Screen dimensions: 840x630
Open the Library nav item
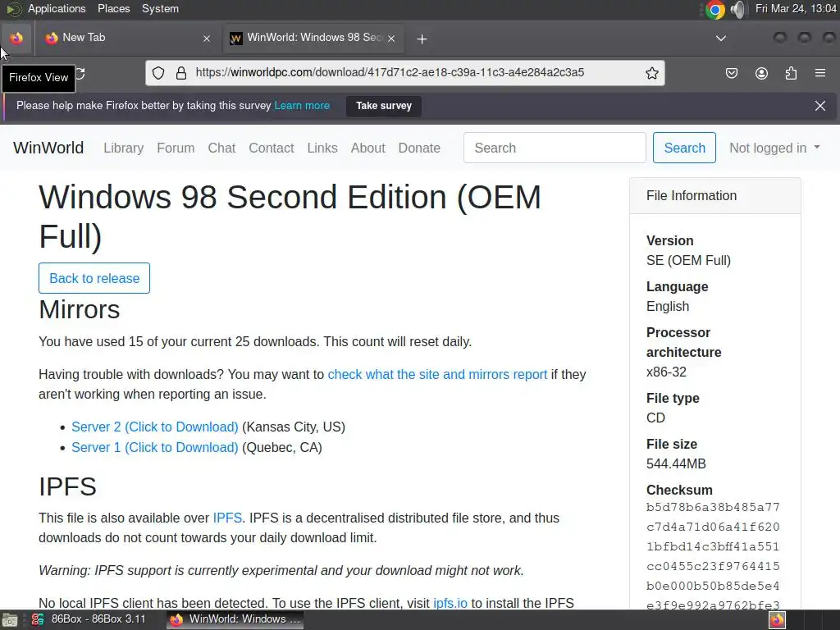[124, 148]
